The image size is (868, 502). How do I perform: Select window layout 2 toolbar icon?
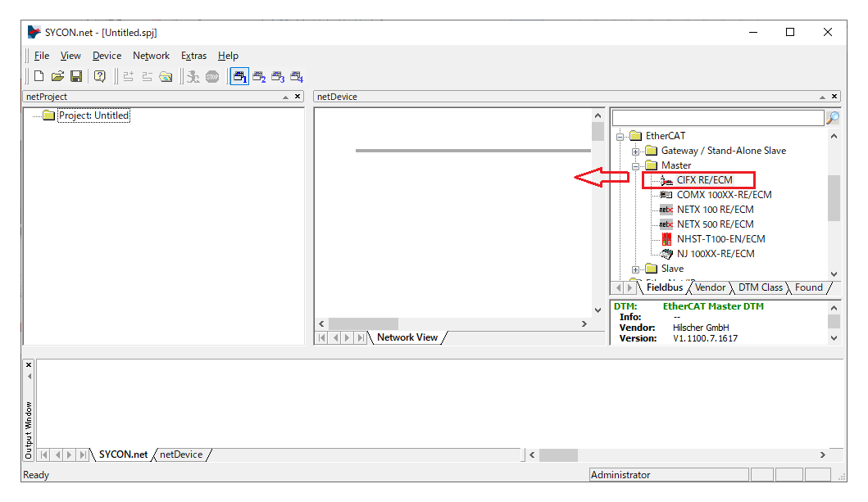(259, 77)
